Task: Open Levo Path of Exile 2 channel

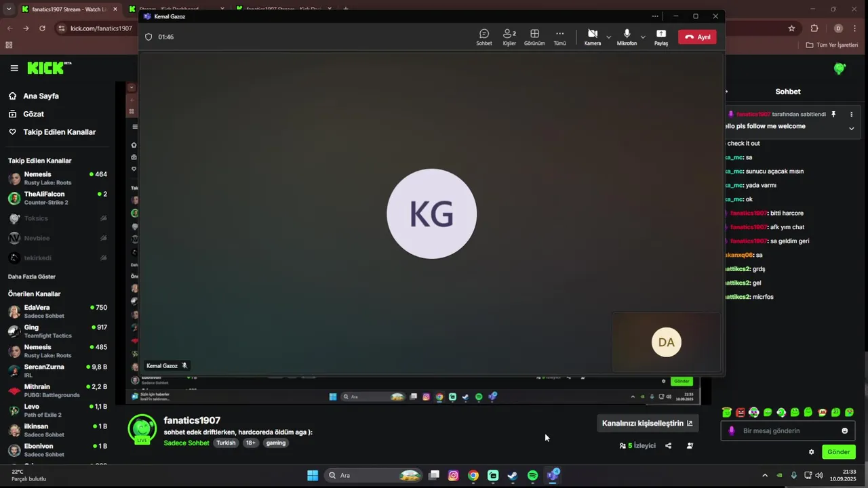Action: tap(58, 410)
